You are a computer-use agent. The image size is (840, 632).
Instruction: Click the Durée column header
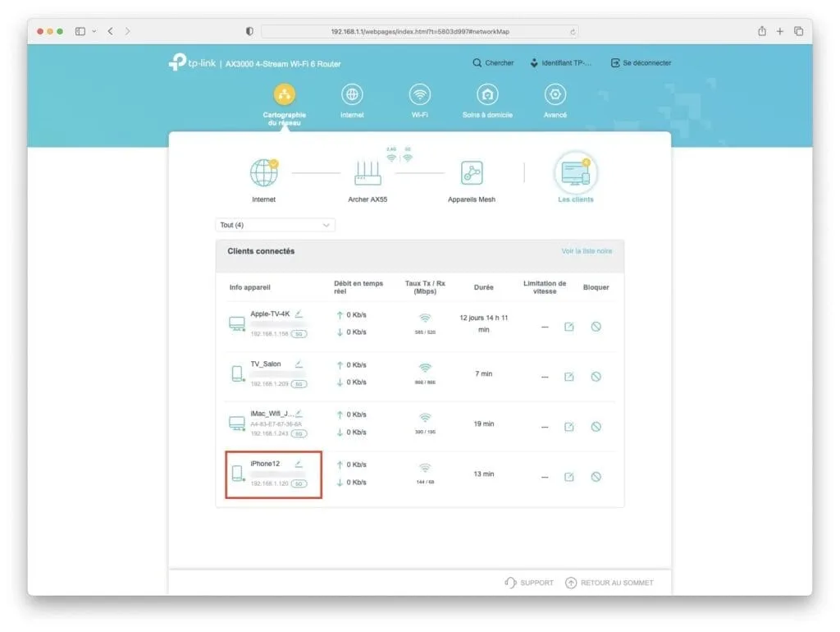[x=483, y=287]
